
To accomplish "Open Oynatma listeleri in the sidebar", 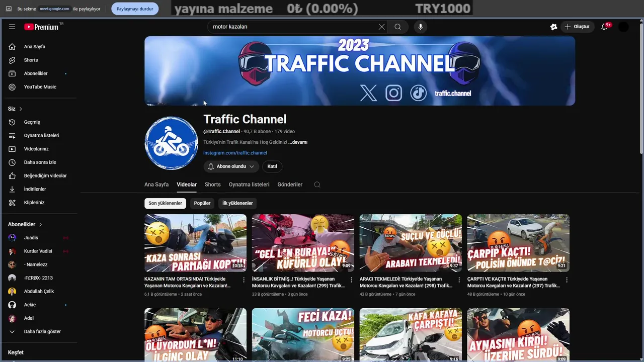I will coord(40,135).
